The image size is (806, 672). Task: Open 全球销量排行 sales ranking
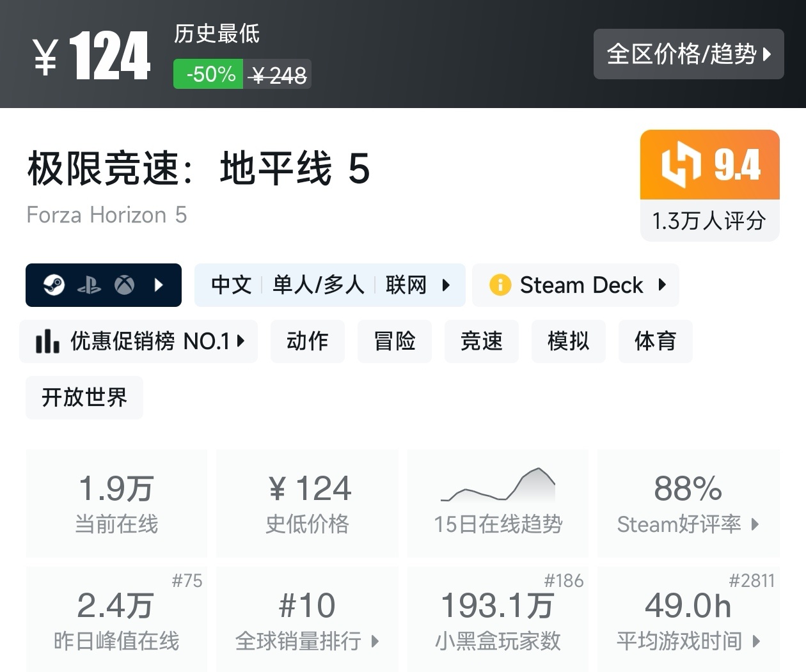[307, 619]
